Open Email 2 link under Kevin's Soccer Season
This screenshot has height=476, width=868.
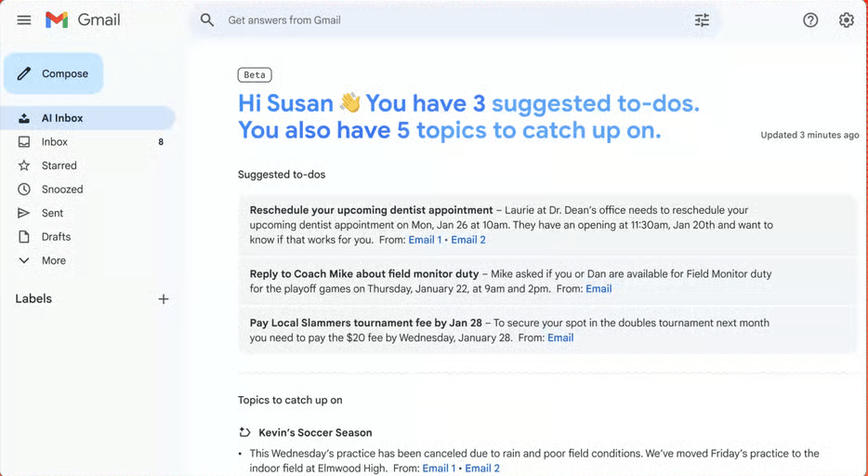(482, 469)
